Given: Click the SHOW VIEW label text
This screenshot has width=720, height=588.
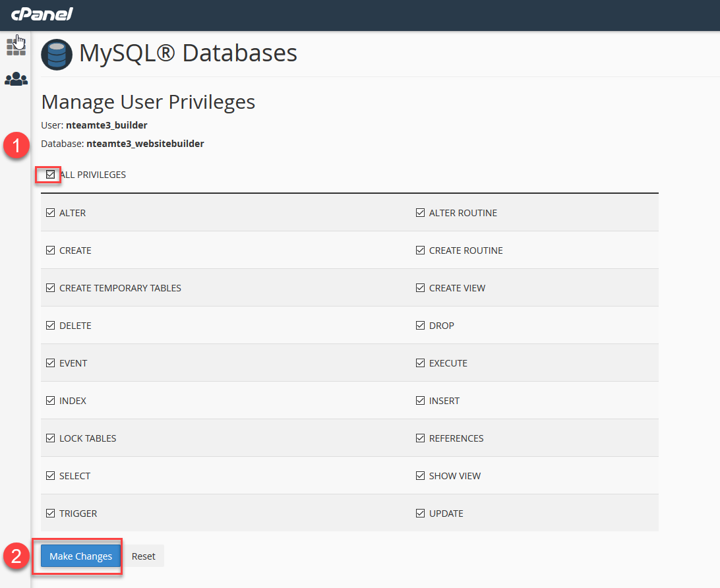Looking at the screenshot, I should click(x=454, y=477).
